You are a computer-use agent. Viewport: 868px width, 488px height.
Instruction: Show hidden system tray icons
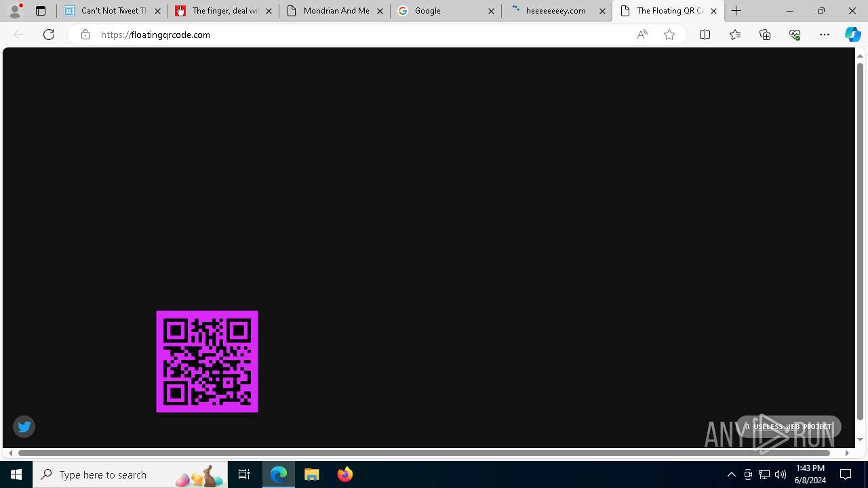tap(731, 474)
